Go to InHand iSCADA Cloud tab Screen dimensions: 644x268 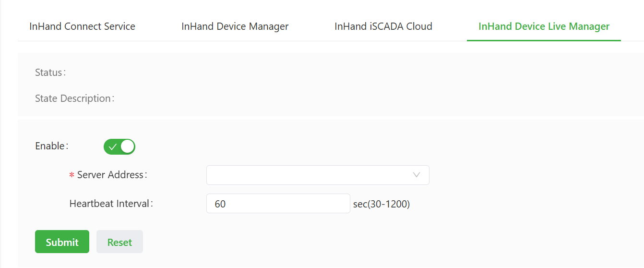tap(383, 26)
